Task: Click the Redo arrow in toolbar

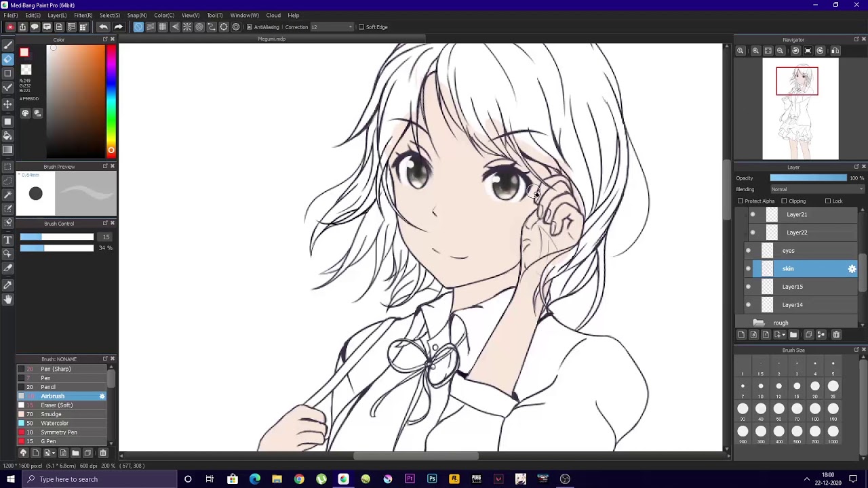Action: point(118,27)
